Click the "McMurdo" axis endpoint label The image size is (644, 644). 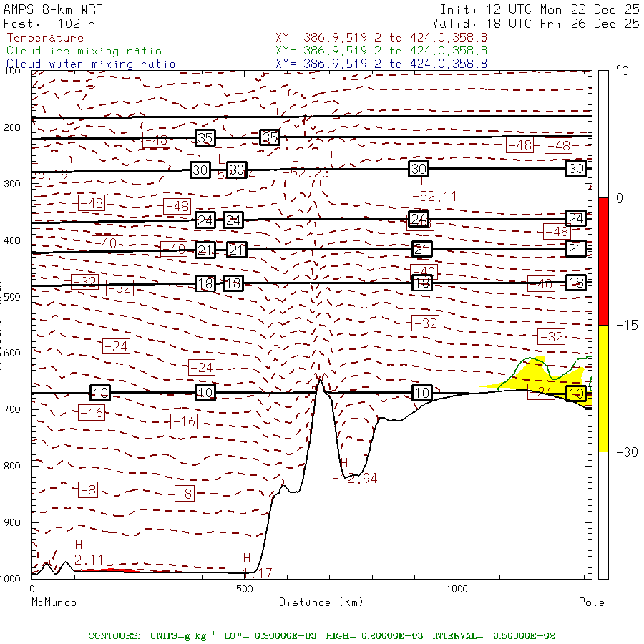[x=54, y=602]
